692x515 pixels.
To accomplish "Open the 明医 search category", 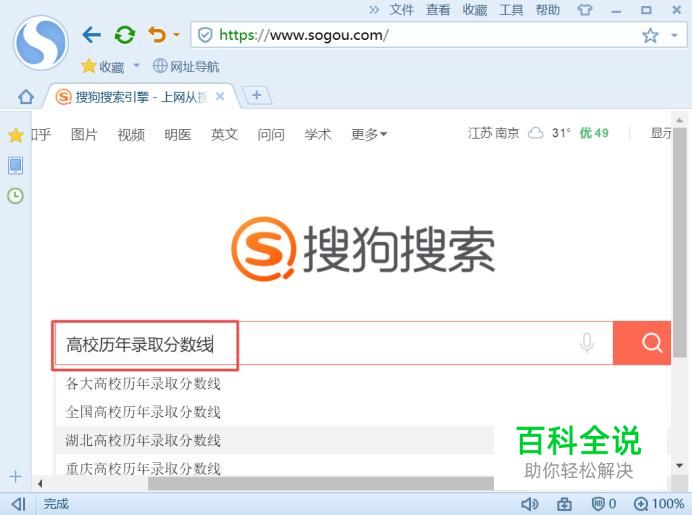I will click(178, 134).
